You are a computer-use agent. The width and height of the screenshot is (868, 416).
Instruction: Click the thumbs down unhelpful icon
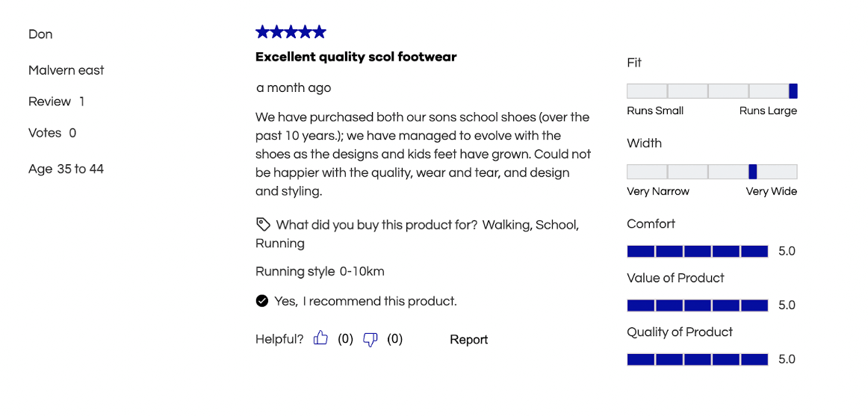370,339
